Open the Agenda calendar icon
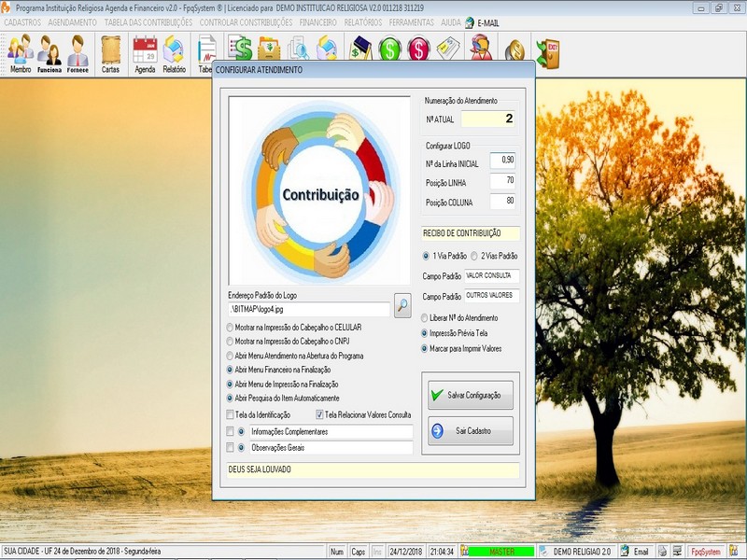 pyautogui.click(x=145, y=54)
